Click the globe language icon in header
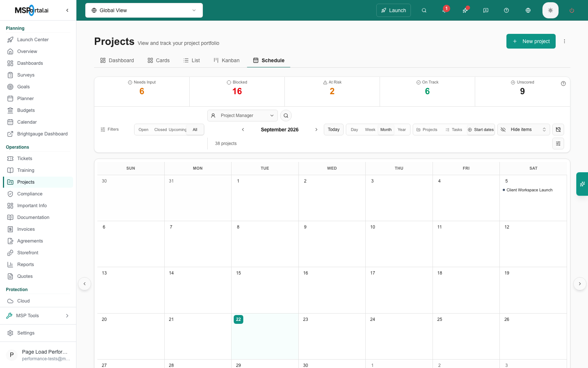588x368 pixels. coord(528,10)
